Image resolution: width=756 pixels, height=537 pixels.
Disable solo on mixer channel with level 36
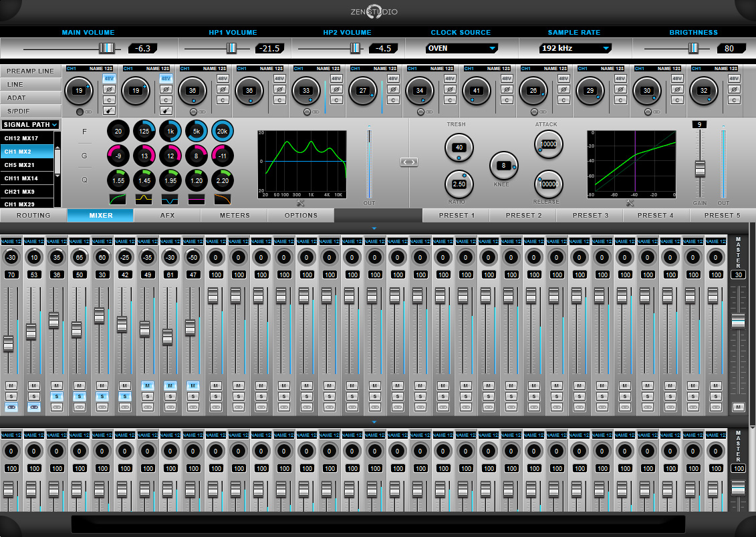coord(57,396)
